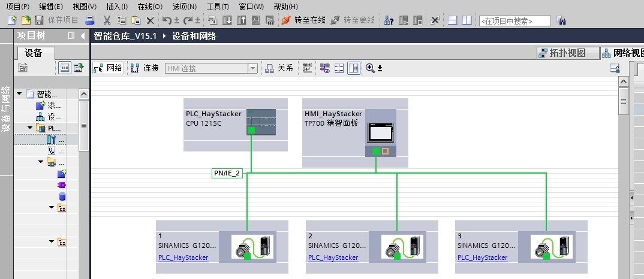Click in the project search field
Image resolution: width=644 pixels, height=279 pixels.
click(515, 21)
